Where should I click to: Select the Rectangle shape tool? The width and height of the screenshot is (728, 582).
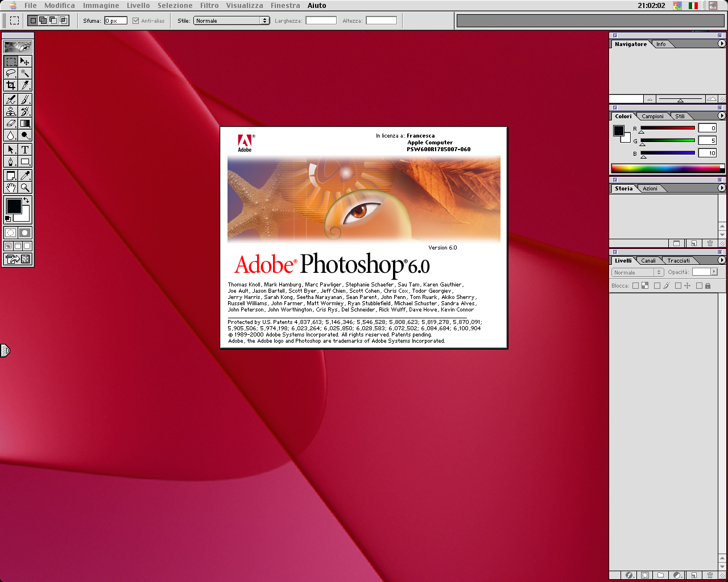point(25,161)
